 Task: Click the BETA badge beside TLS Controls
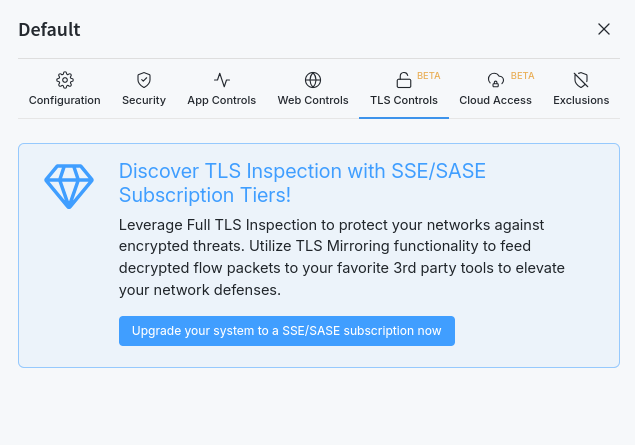(428, 75)
